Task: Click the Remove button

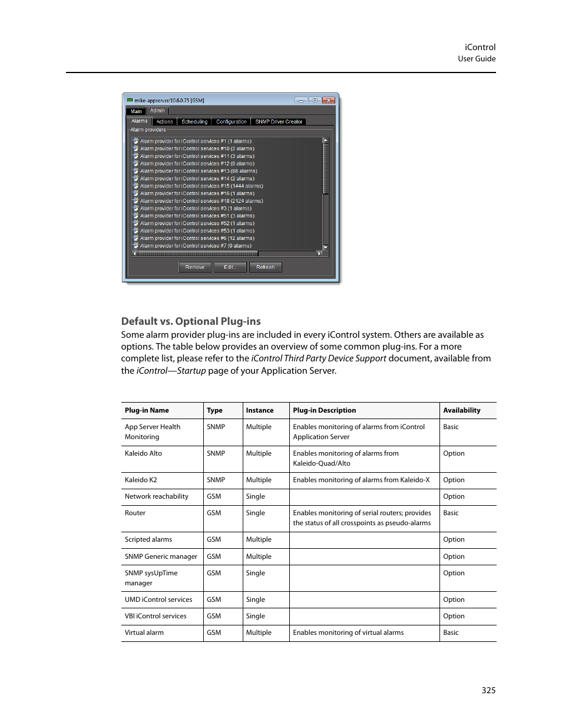Action: [195, 267]
